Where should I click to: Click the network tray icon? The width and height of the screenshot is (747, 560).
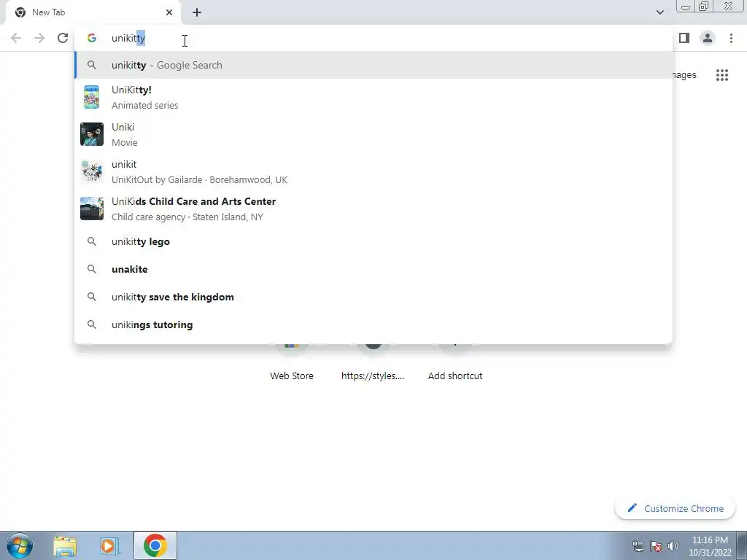[x=638, y=546]
